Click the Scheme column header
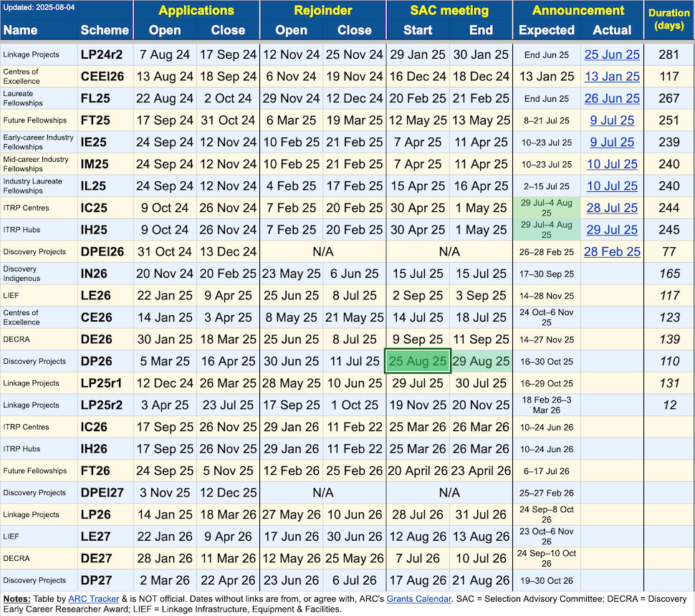Viewport: 695px width, 616px height. pos(105,30)
